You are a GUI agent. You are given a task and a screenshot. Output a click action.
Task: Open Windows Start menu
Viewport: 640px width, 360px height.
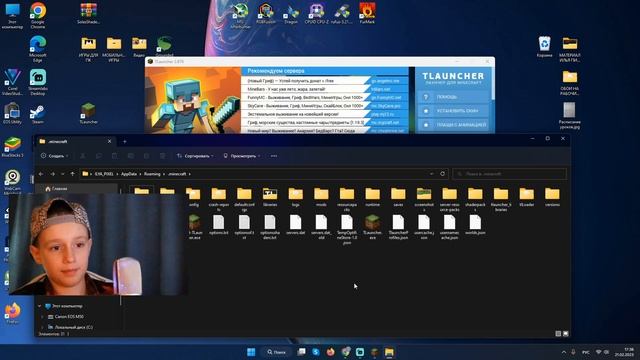click(251, 352)
